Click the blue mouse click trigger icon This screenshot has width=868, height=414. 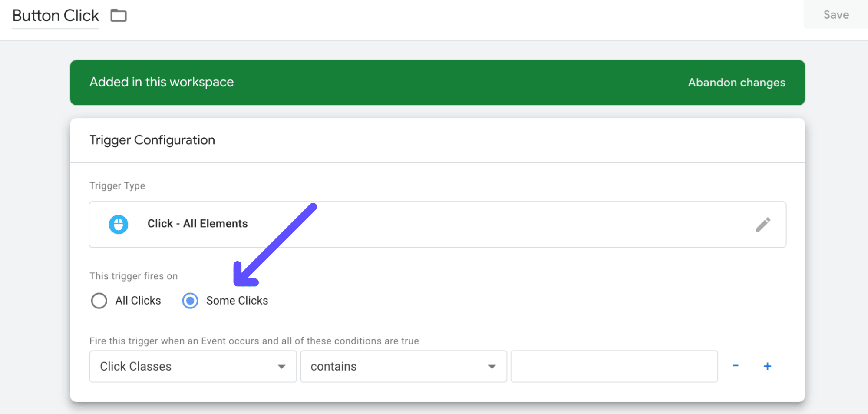(x=118, y=224)
